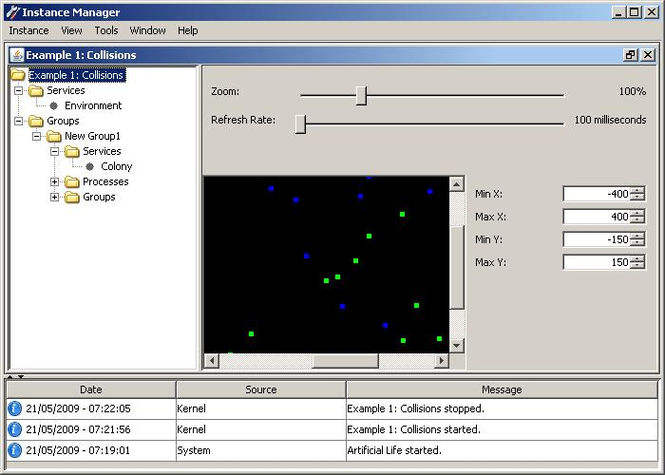The width and height of the screenshot is (665, 475).
Task: Click the horizontal scrollbar thumb of simulation view
Action: 345,361
